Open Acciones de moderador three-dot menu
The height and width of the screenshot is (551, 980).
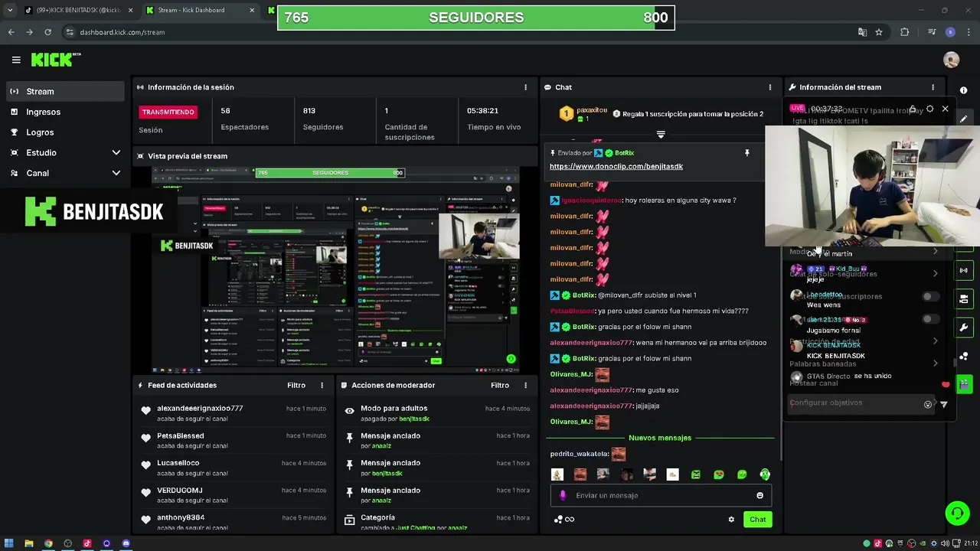525,385
